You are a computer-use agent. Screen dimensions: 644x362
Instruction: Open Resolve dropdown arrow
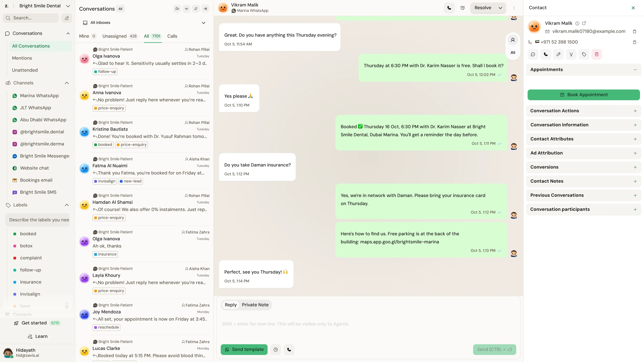pos(500,8)
